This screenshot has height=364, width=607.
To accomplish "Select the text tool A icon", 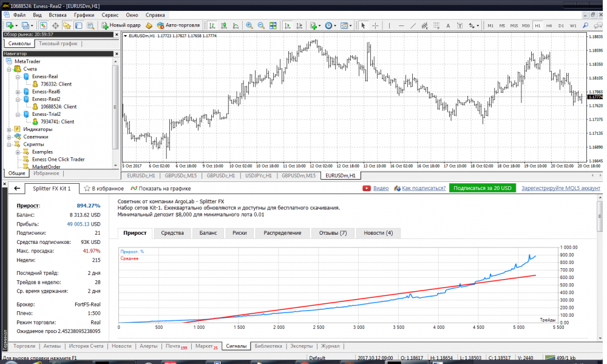I will [x=448, y=25].
